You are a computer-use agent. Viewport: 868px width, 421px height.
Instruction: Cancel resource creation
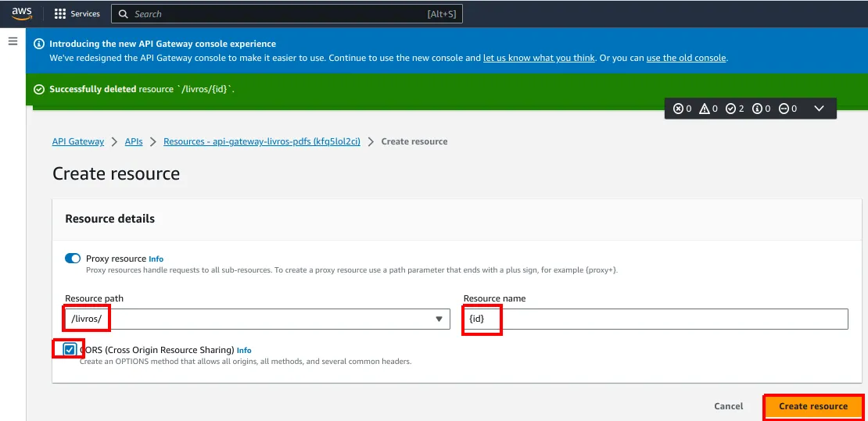[x=729, y=406]
